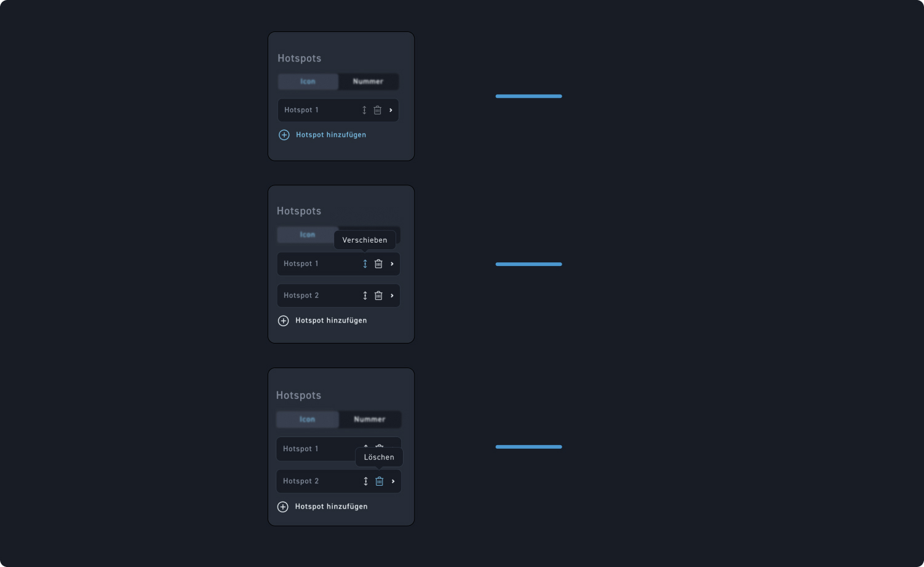
Task: Click the topmost blue horizontal bar on the right
Action: [529, 96]
